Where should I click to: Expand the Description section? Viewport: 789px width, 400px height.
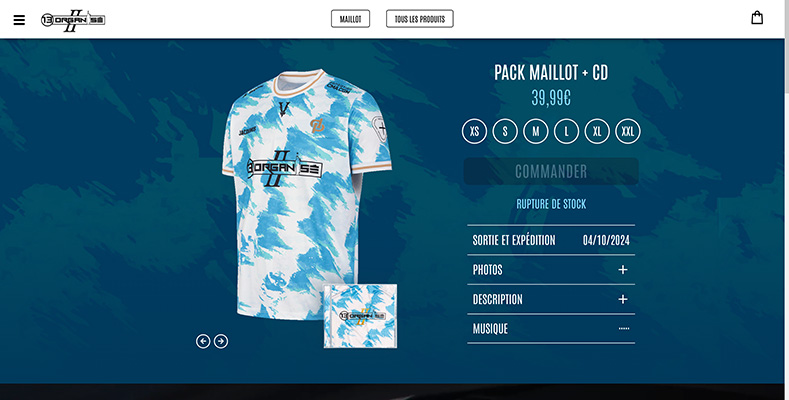click(x=551, y=299)
